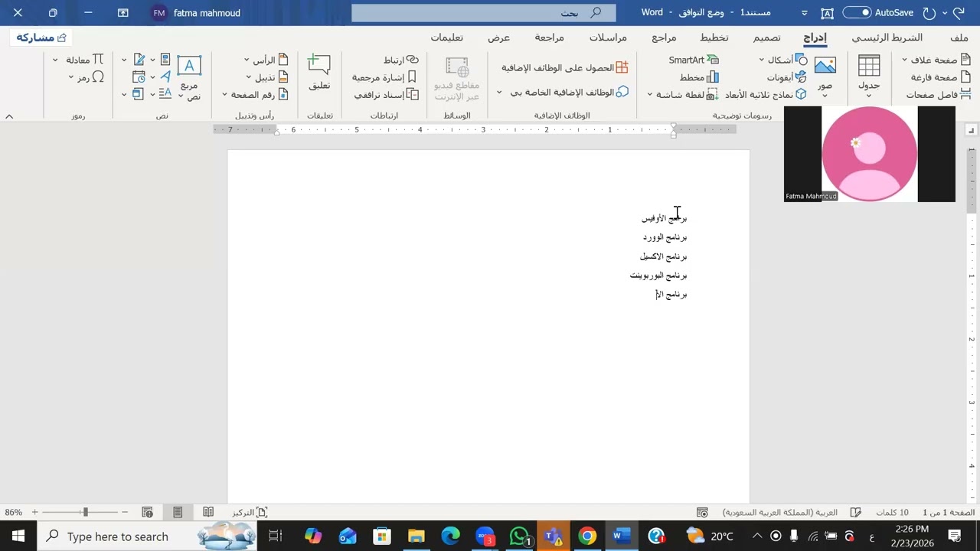The image size is (980, 551).
Task: Insert نماذج ثلاثية الأبعاد 3D models
Action: click(x=766, y=95)
